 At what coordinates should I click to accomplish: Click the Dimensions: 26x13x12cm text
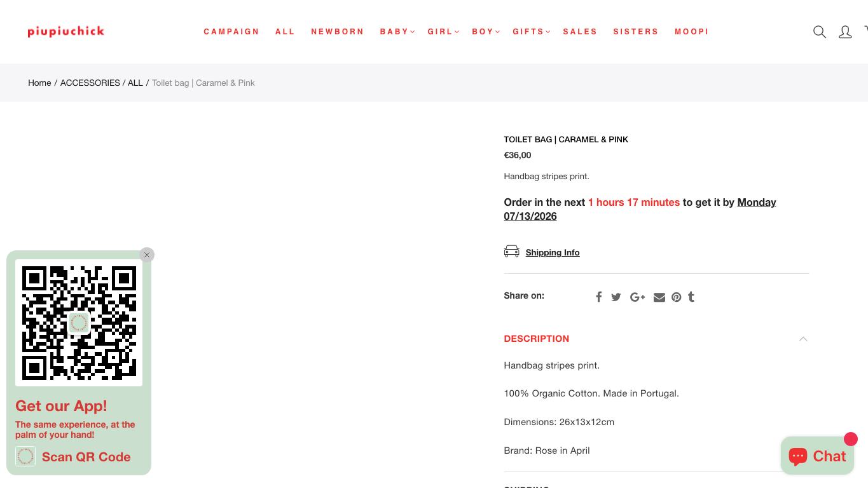coord(559,422)
